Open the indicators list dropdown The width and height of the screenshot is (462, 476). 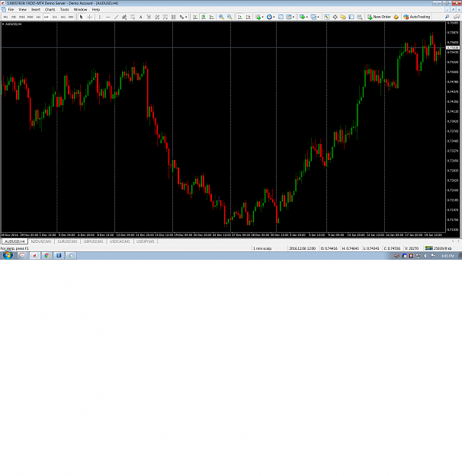tap(259, 17)
